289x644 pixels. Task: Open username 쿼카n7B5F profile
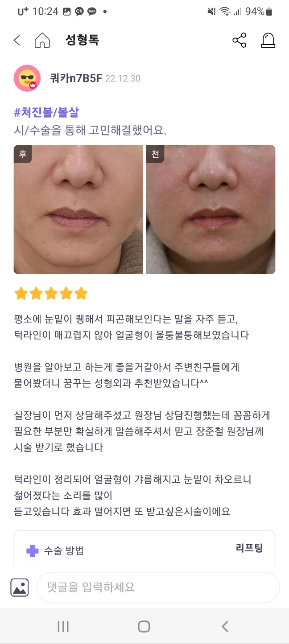point(76,78)
